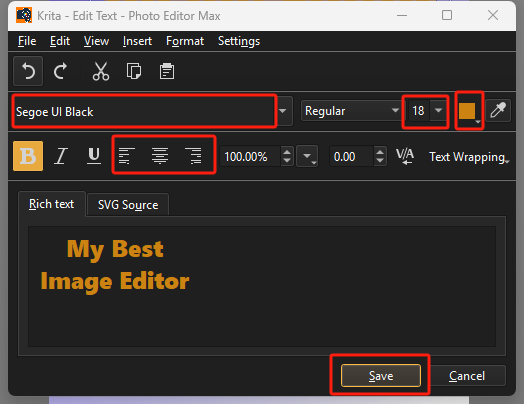524x404 pixels.
Task: Click the Undo arrow icon
Action: pos(28,71)
